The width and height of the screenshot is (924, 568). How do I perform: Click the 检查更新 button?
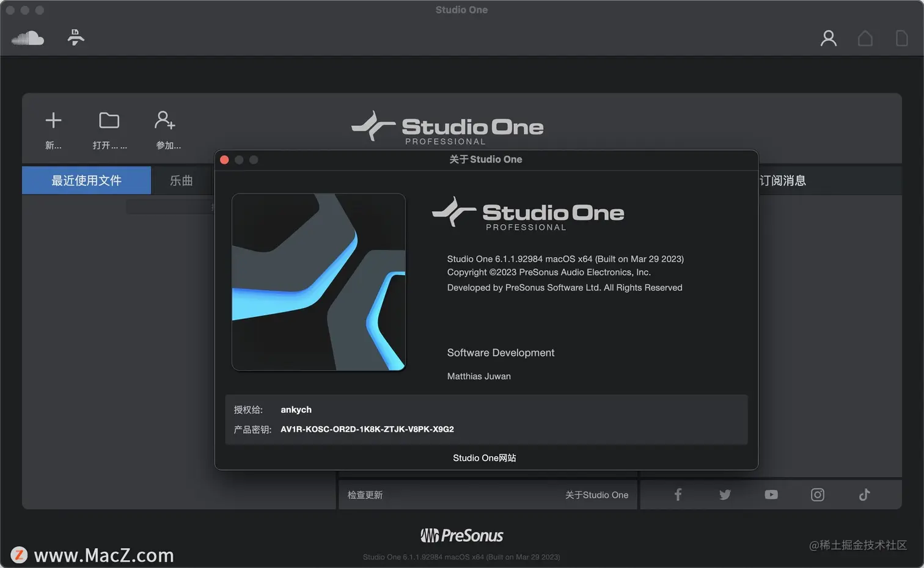pyautogui.click(x=365, y=495)
